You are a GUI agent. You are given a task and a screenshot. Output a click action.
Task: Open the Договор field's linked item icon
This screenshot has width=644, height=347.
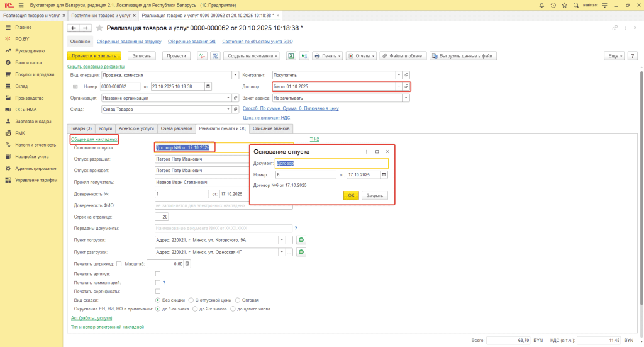[x=406, y=86]
